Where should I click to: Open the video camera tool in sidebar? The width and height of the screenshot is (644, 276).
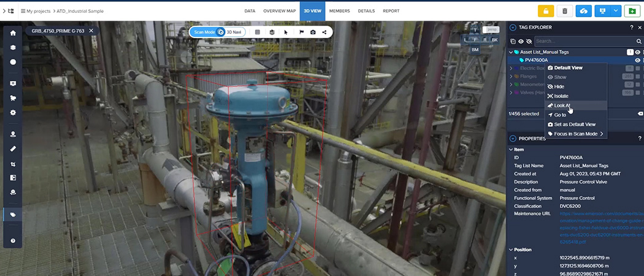pyautogui.click(x=13, y=98)
